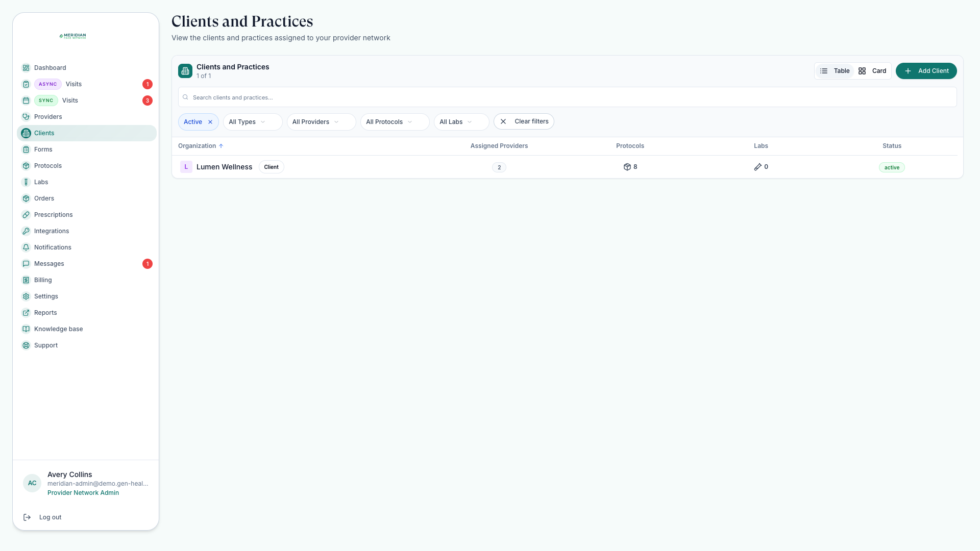Click the AC user avatar

click(32, 483)
